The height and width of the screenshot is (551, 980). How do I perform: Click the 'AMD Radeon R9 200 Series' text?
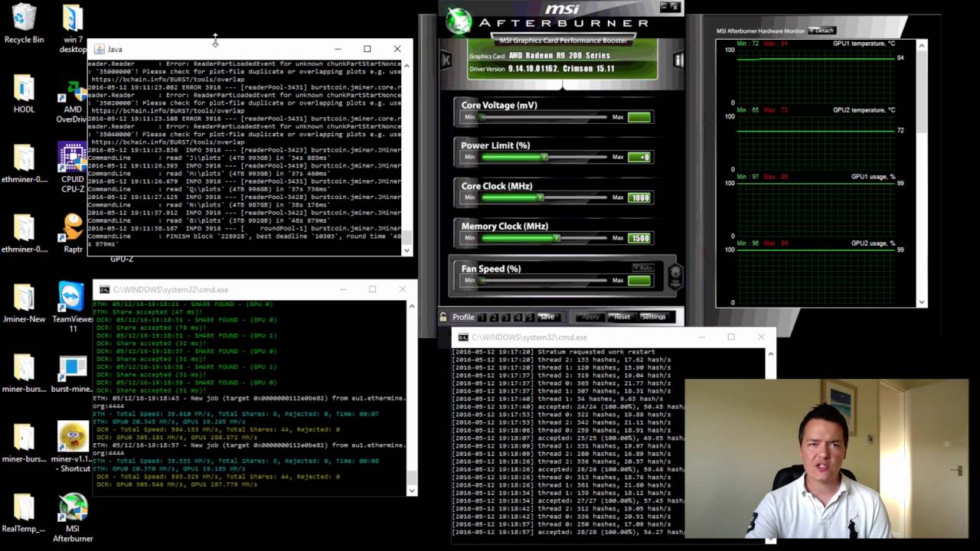(x=559, y=56)
